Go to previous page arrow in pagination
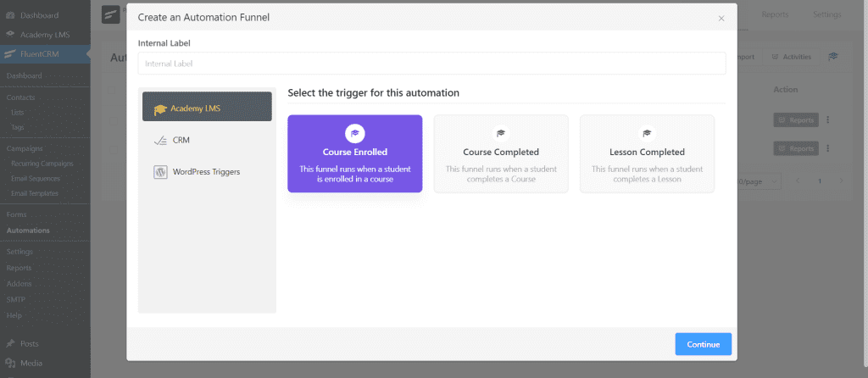This screenshot has width=868, height=378. tap(798, 181)
